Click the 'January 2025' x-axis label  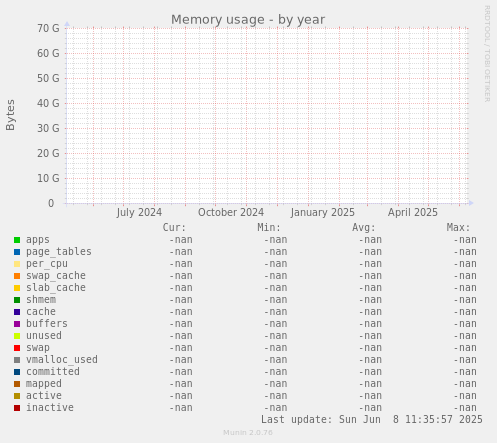pos(322,212)
